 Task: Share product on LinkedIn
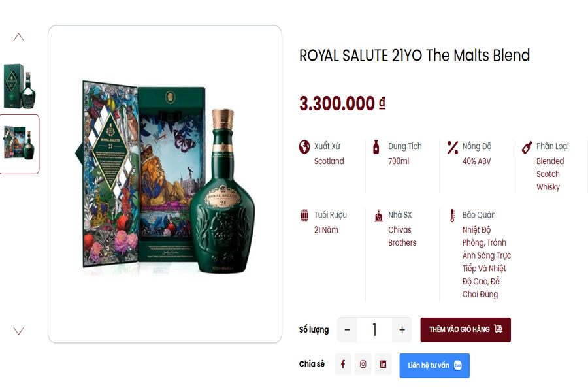click(x=383, y=365)
